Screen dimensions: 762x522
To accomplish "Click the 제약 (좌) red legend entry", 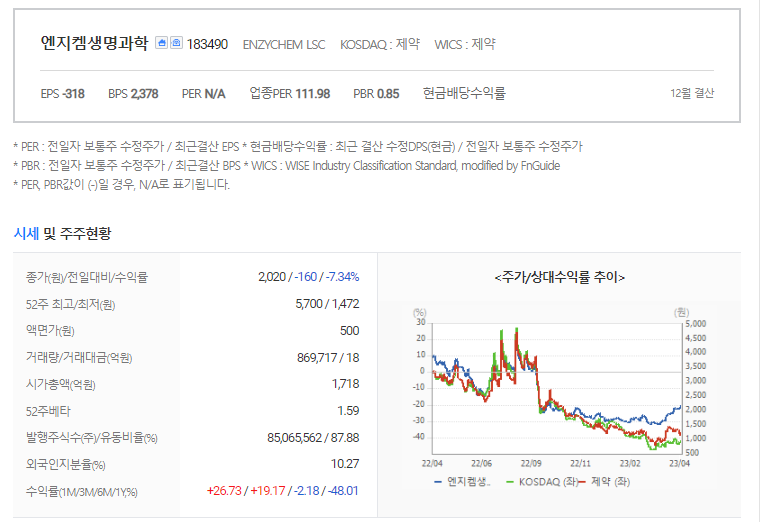I will click(x=605, y=482).
